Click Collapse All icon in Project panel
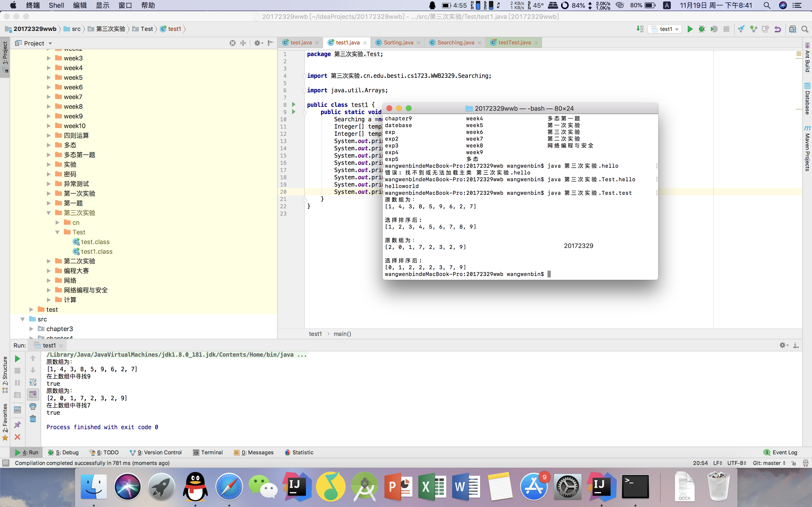 pyautogui.click(x=243, y=43)
